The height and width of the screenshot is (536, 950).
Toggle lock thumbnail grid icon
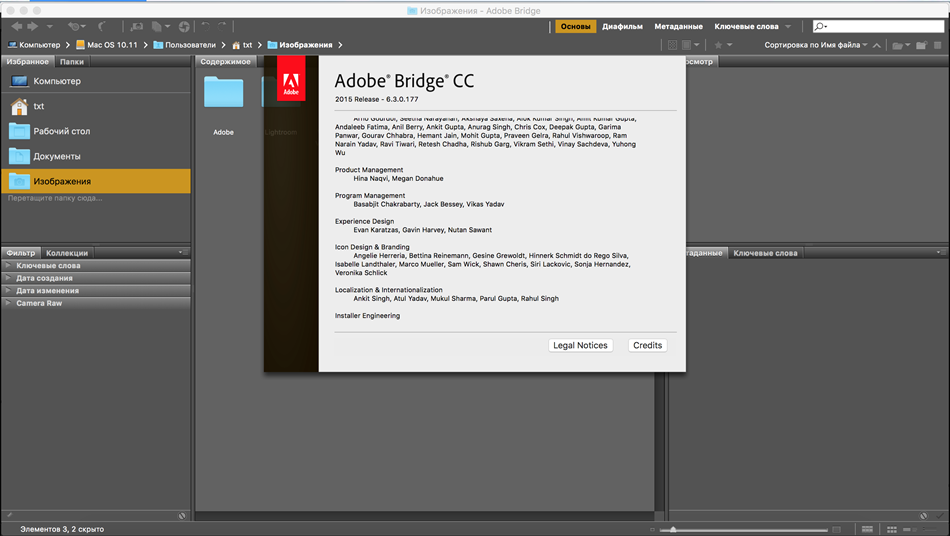pos(868,529)
